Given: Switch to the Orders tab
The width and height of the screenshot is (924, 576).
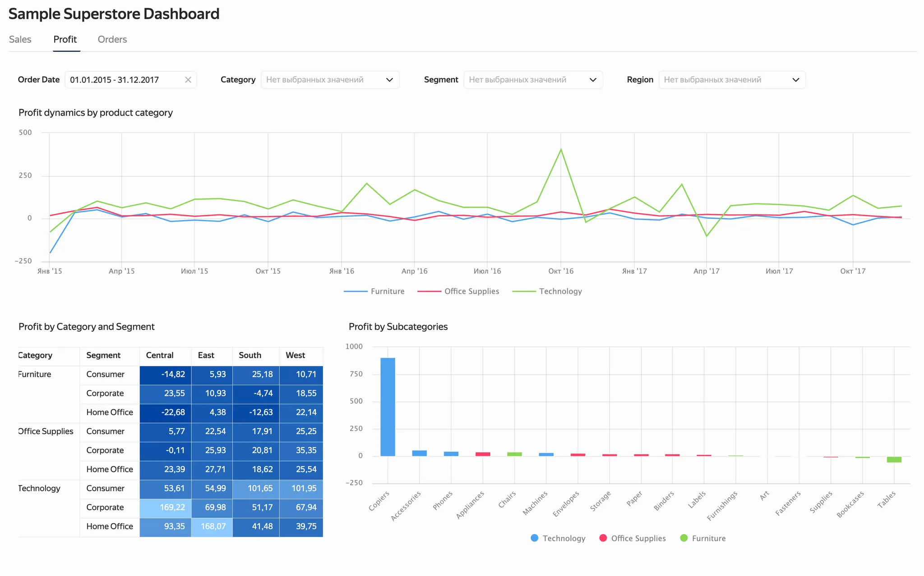Looking at the screenshot, I should pyautogui.click(x=112, y=39).
